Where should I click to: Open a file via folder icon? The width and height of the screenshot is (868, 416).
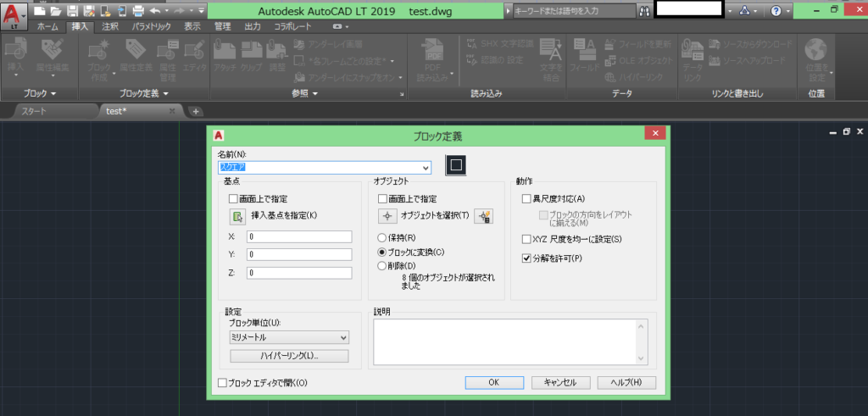55,10
